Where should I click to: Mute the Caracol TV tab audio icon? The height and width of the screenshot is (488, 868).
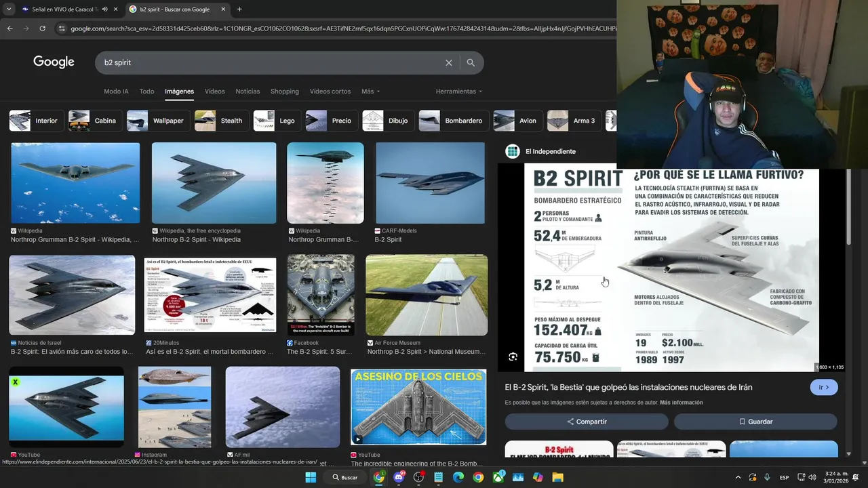click(104, 9)
